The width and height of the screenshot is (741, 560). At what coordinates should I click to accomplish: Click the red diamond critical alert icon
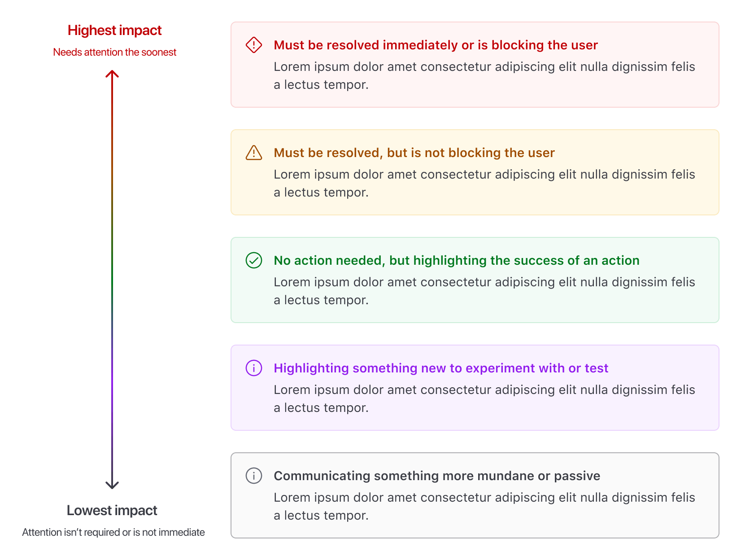point(253,45)
